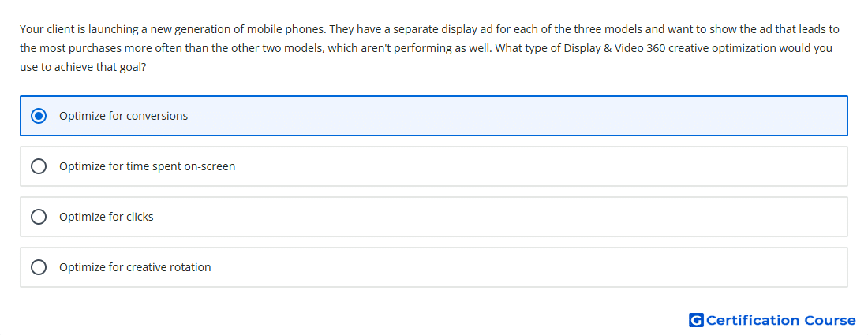Click the "Optimize for time spent on-screen" label
868x335 pixels.
(x=148, y=166)
